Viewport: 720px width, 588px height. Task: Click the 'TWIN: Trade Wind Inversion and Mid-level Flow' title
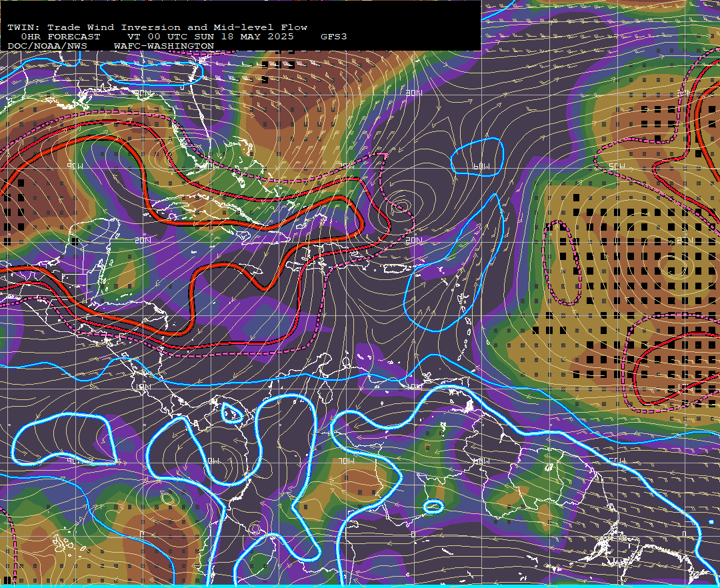click(x=157, y=27)
